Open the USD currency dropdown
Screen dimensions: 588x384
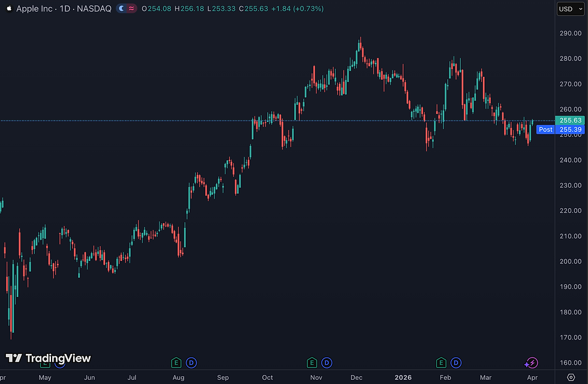(x=571, y=9)
